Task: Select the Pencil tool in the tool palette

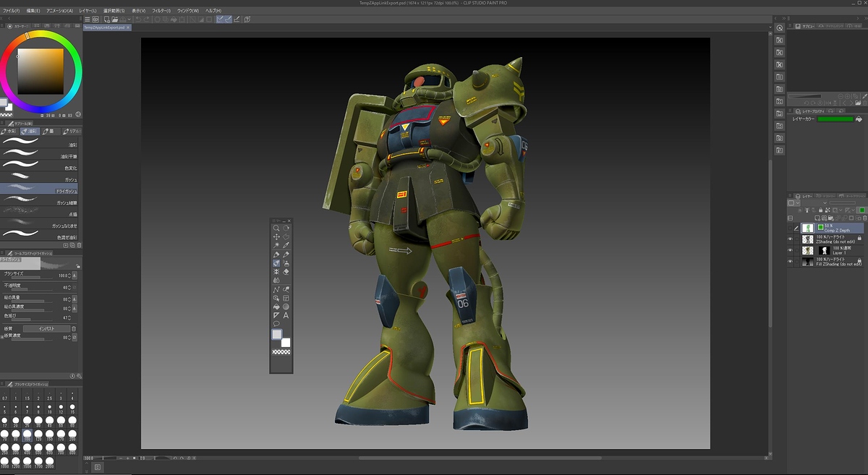Action: [286, 254]
